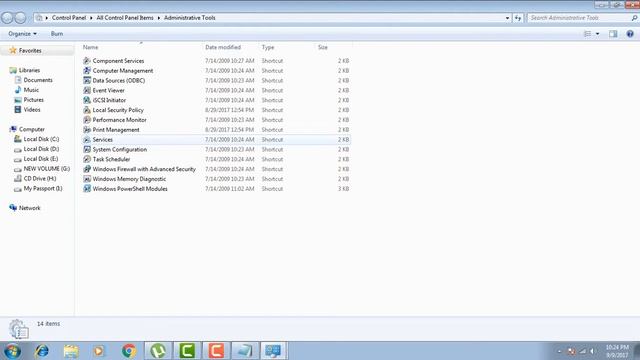The image size is (640, 360).
Task: Open Local Disk (E:)
Action: pos(41,159)
